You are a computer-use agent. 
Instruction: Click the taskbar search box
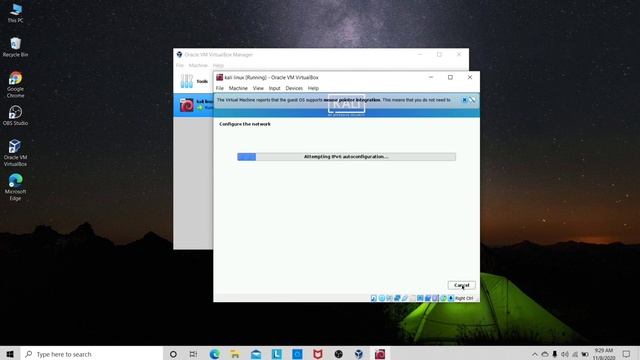(x=91, y=354)
